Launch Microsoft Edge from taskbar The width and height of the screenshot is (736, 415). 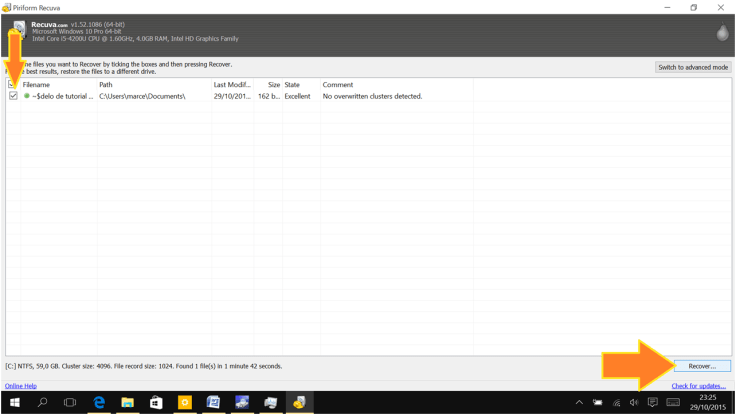pyautogui.click(x=99, y=402)
